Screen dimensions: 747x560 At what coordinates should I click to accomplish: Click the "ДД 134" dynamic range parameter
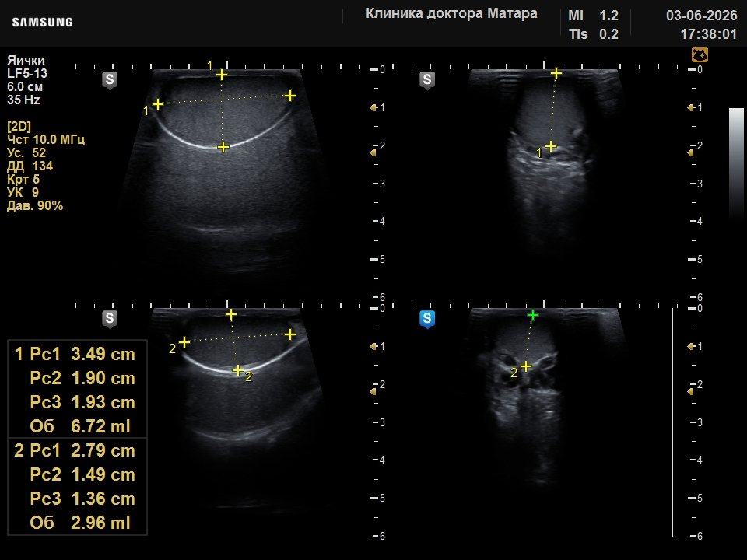coord(30,166)
